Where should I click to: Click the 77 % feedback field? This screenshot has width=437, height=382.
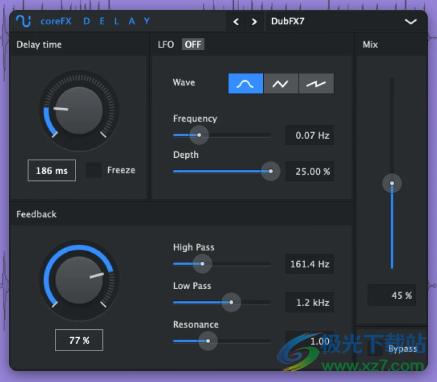(x=79, y=340)
